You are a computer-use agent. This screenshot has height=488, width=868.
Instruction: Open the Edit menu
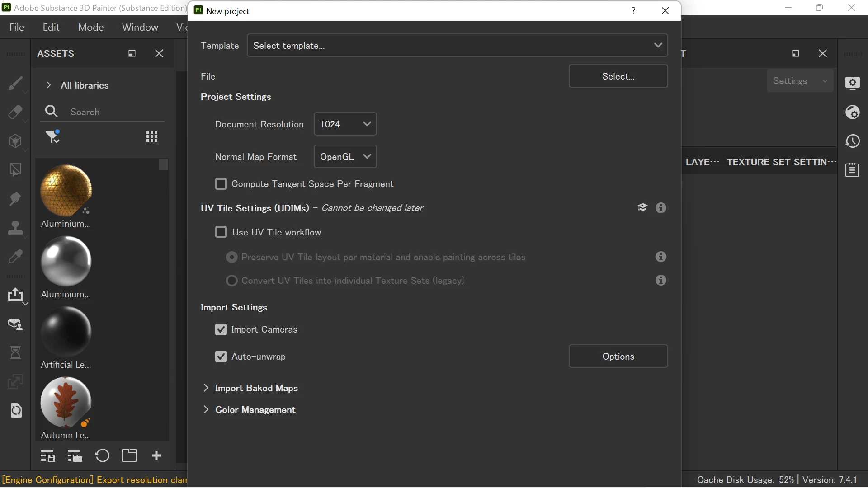tap(51, 27)
